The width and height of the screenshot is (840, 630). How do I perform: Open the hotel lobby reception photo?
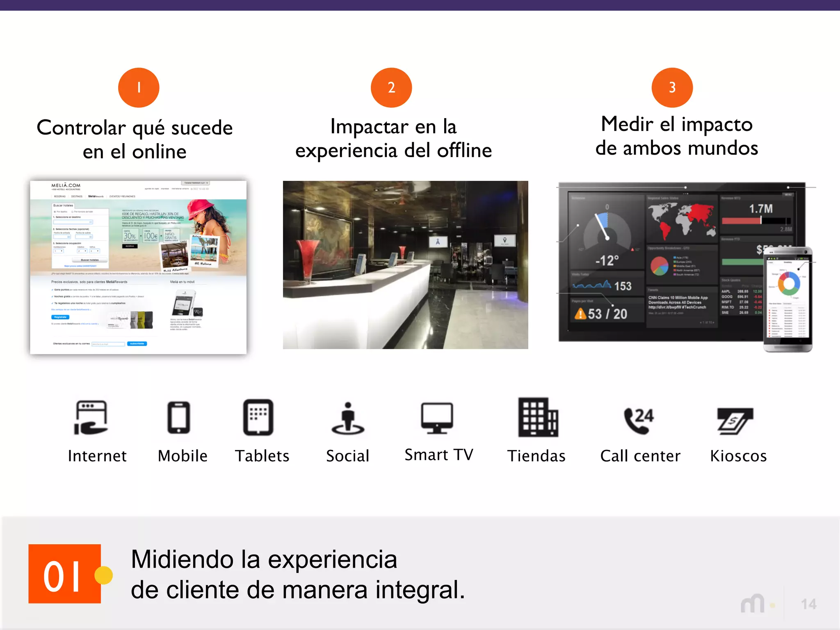tap(406, 265)
